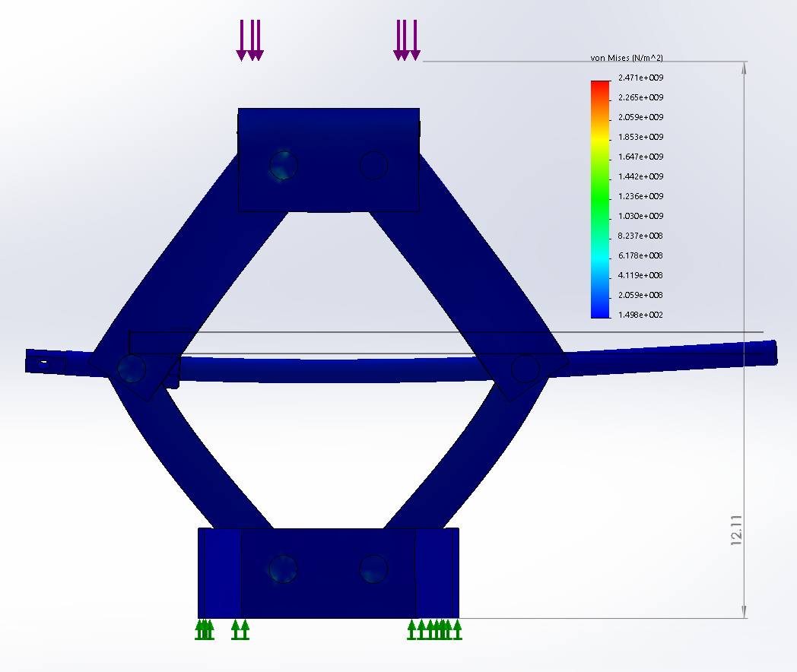Click the 2.265e+009 legend value

(640, 97)
